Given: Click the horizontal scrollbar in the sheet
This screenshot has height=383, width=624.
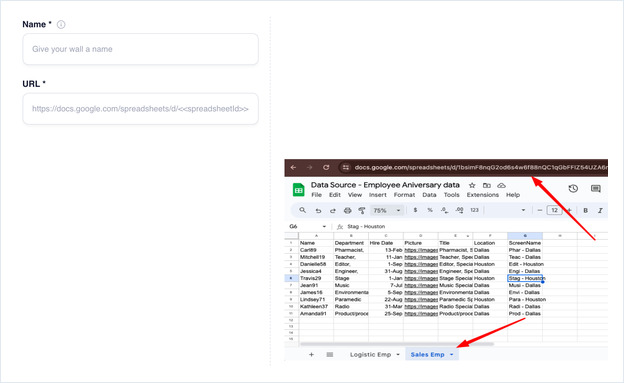Looking at the screenshot, I should click(397, 344).
